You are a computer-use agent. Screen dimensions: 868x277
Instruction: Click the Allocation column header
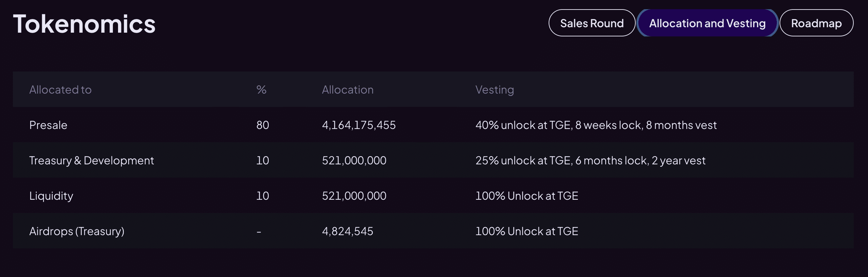[x=348, y=89]
